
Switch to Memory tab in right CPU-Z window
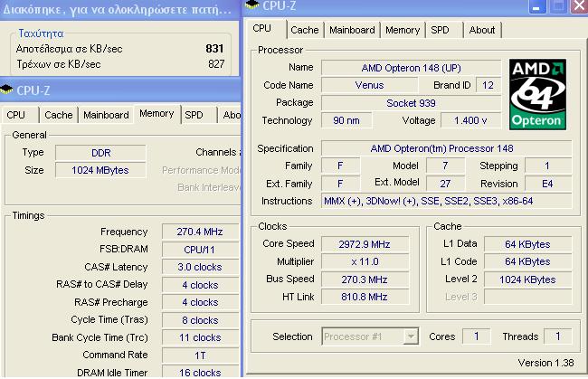[403, 30]
